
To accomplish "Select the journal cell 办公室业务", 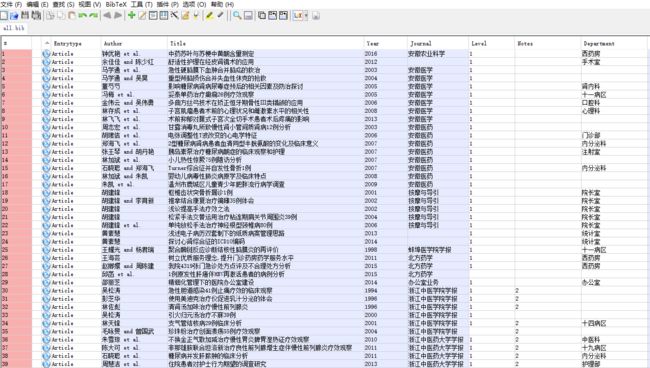I will pyautogui.click(x=438, y=283).
